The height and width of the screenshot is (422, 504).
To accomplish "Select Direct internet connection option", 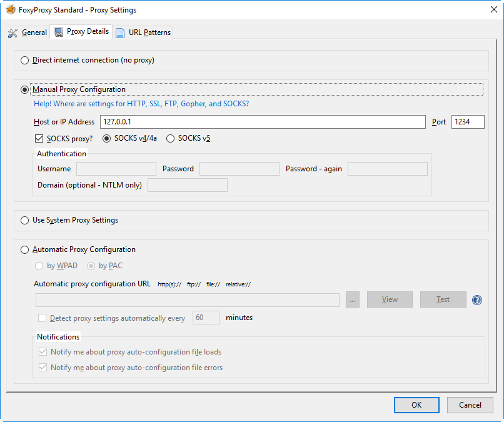I will pos(24,61).
